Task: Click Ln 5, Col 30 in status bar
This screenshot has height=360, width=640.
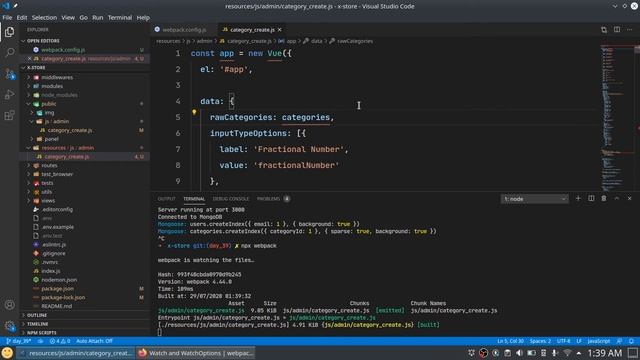Action: (x=510, y=341)
